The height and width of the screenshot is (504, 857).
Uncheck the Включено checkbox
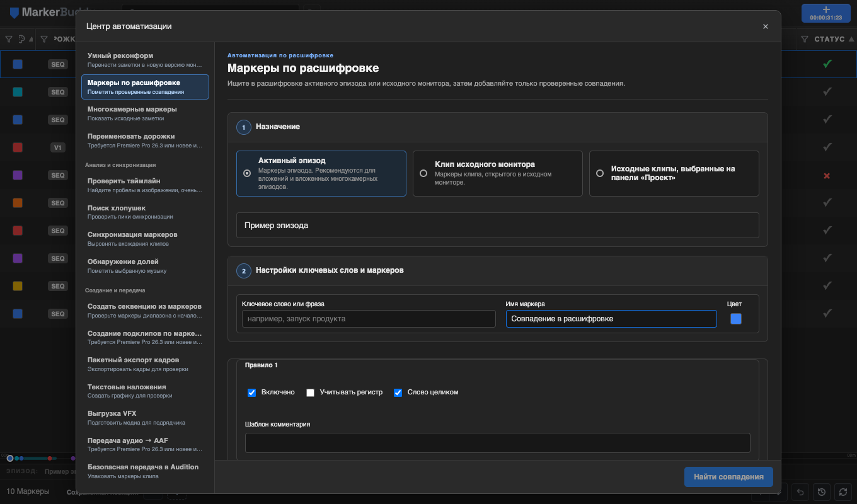coord(252,392)
